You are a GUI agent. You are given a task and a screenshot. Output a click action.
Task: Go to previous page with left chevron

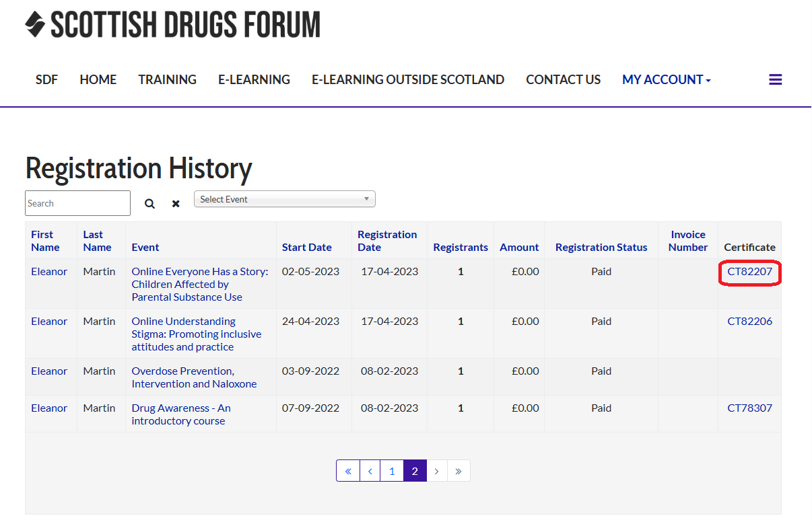(370, 470)
